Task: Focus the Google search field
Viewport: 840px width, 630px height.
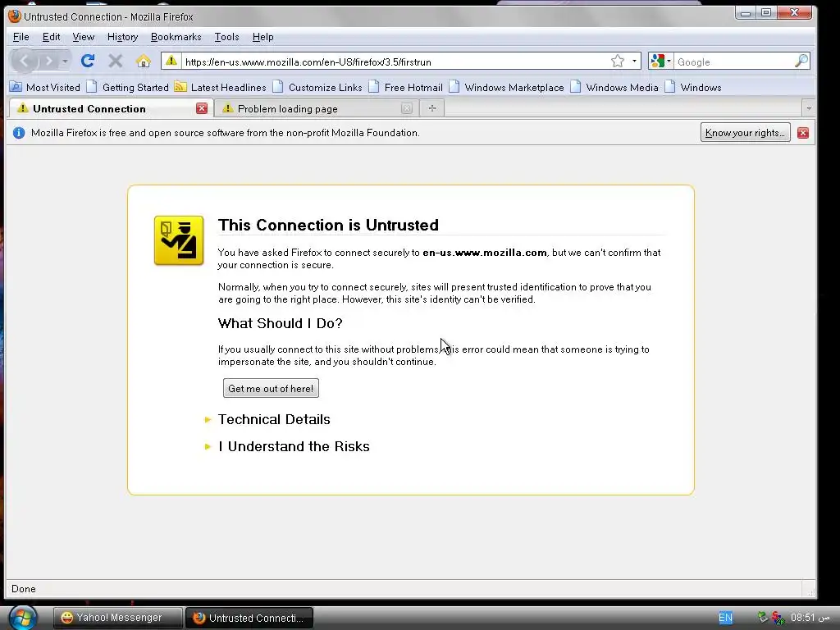Action: pyautogui.click(x=733, y=62)
